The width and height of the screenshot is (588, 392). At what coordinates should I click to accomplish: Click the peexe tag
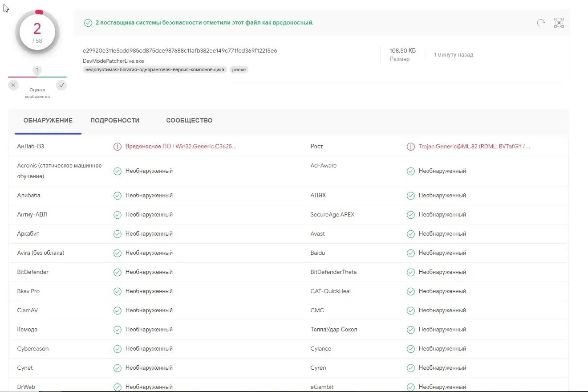(239, 69)
